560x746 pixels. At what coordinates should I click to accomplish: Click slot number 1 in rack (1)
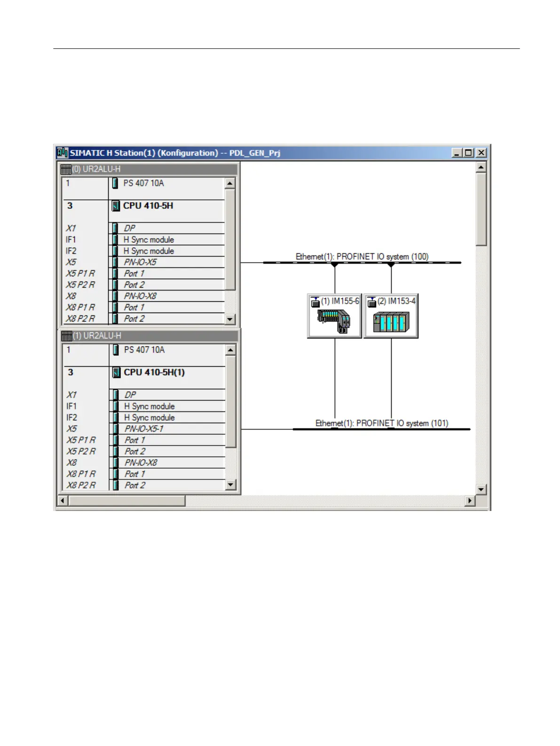[x=69, y=350]
